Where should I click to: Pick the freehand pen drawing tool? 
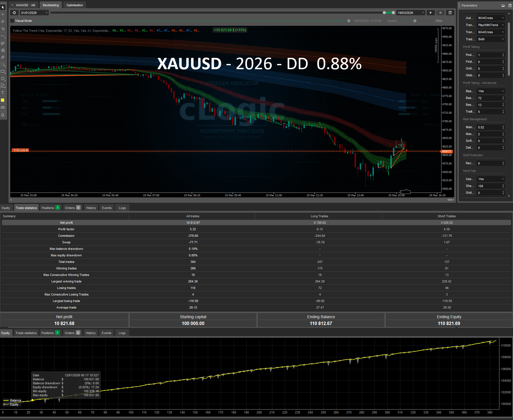(x=3, y=43)
